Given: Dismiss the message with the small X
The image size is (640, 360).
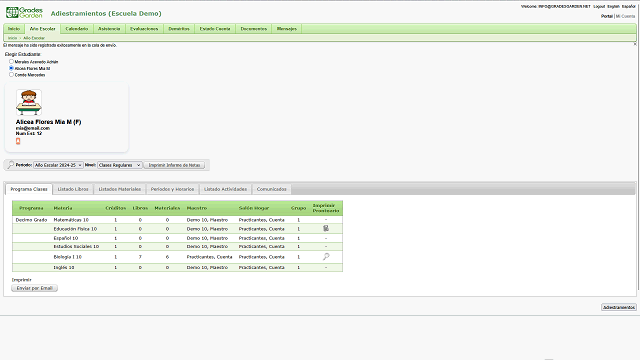Looking at the screenshot, I should point(635,44).
